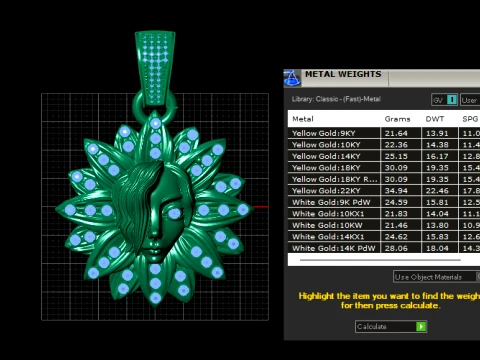Click the 24.59 grams value
This screenshot has width=480, height=360.
[x=396, y=202]
